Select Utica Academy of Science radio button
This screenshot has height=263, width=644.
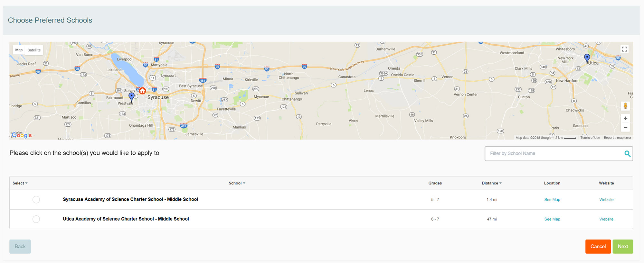coord(36,219)
